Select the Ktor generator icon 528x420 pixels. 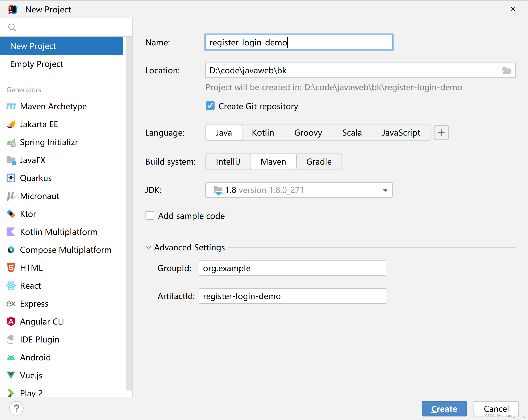click(11, 214)
